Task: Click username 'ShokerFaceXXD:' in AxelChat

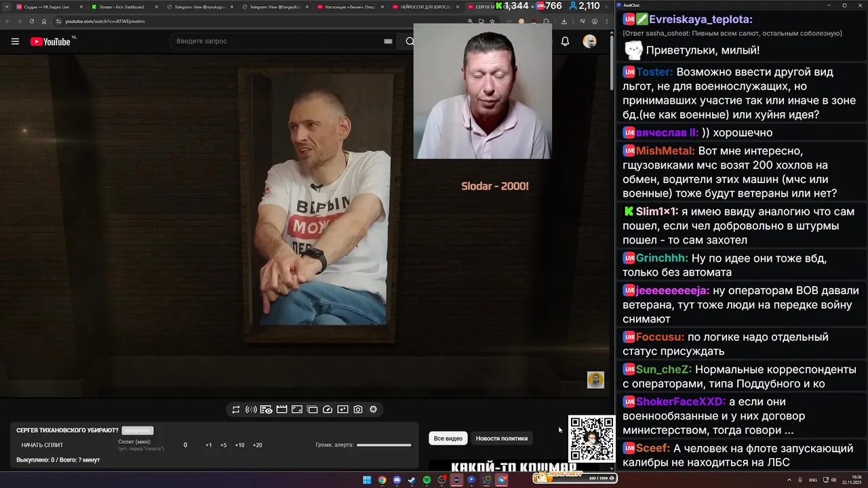Action: click(x=681, y=401)
